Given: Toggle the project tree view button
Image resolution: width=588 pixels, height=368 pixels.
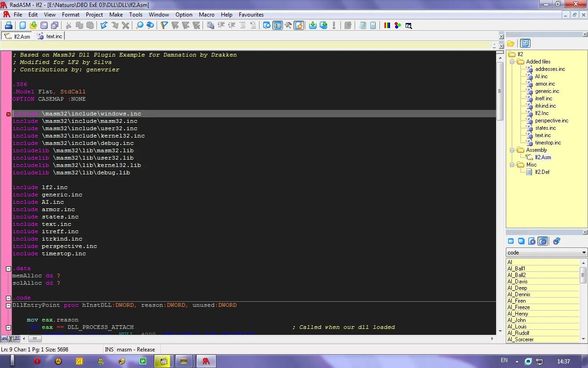Looking at the screenshot, I should (x=525, y=43).
